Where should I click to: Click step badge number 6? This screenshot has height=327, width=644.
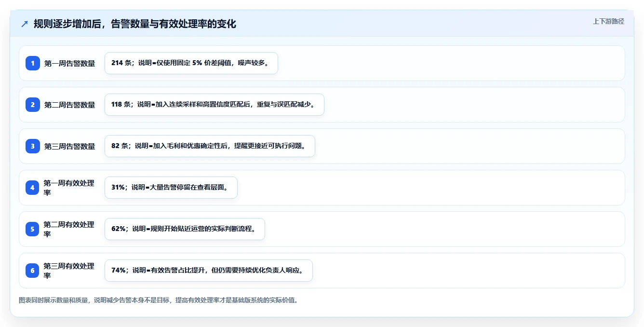[33, 271]
